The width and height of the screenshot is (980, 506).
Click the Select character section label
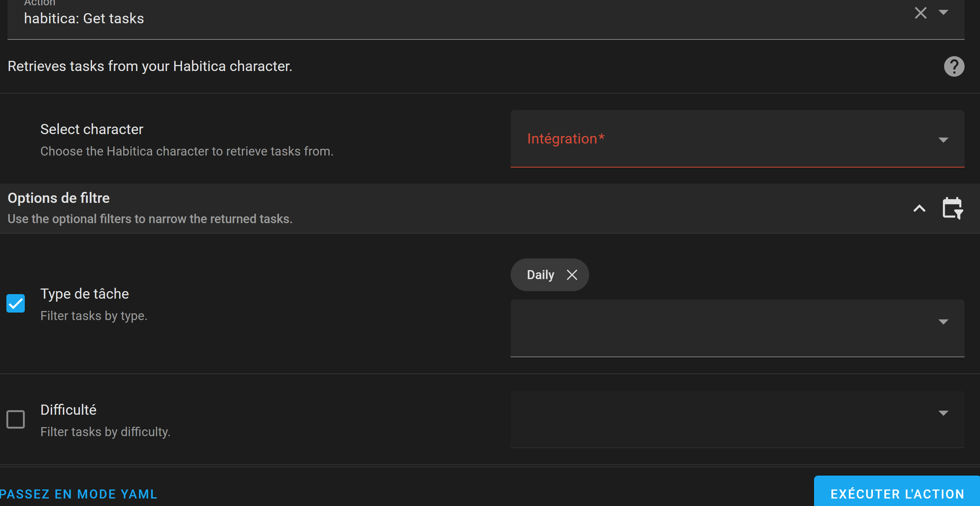91,129
